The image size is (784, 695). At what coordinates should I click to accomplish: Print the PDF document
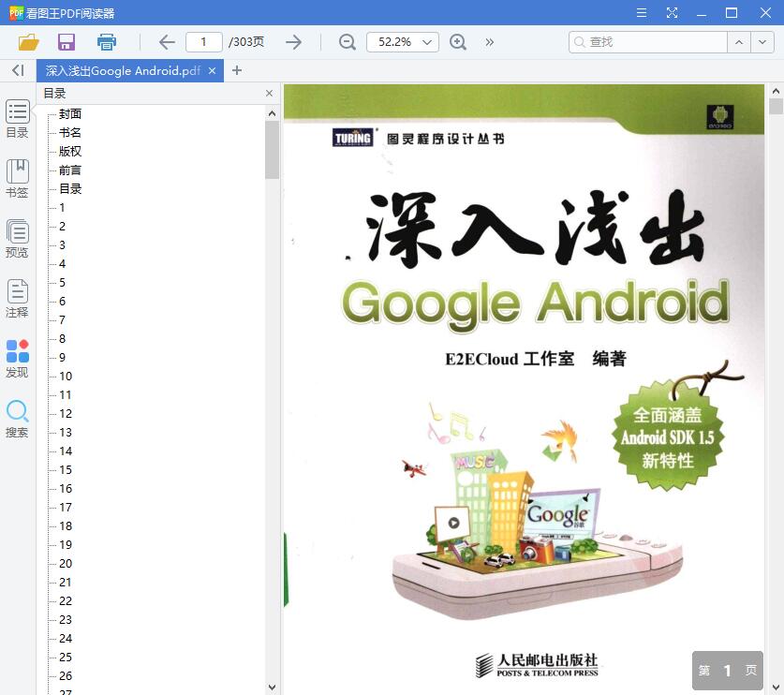(x=106, y=42)
